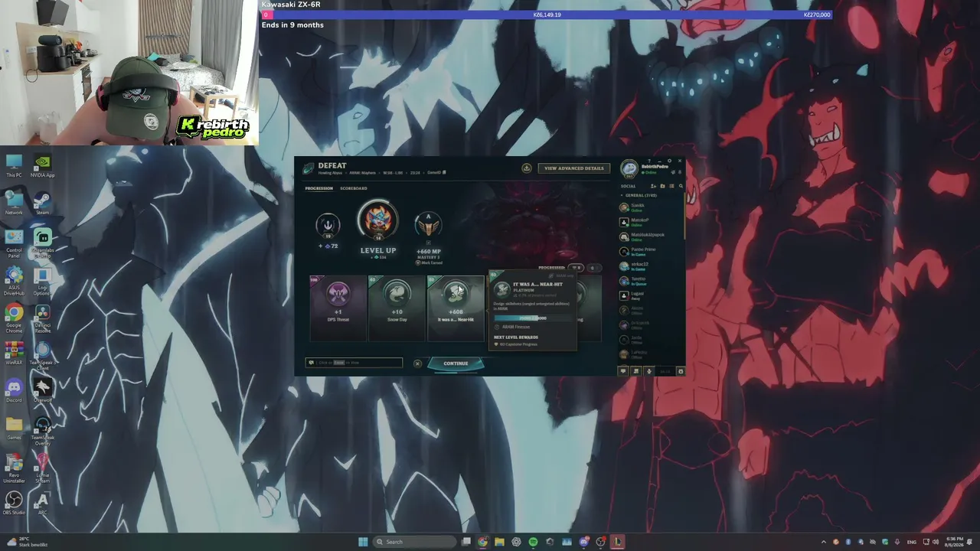Open the missions icon in social bar
The image size is (980, 551).
point(636,371)
